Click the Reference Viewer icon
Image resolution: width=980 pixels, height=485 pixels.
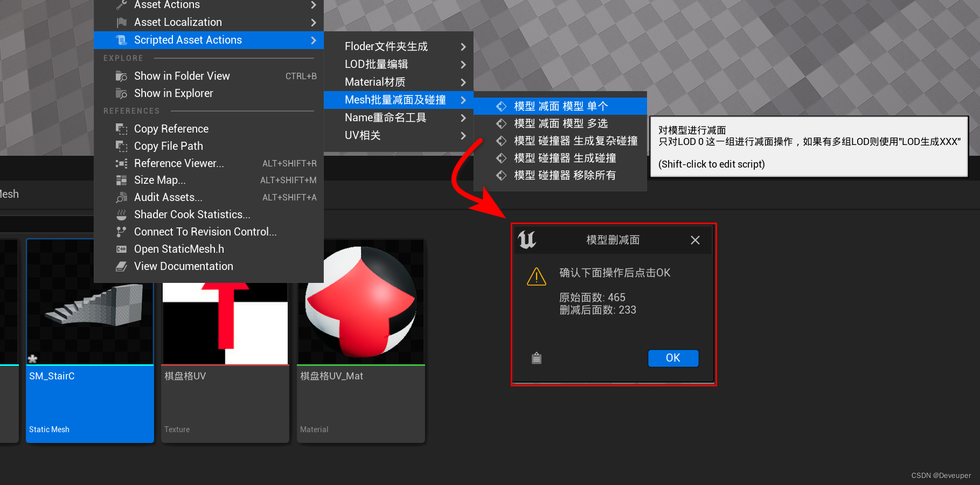point(122,163)
